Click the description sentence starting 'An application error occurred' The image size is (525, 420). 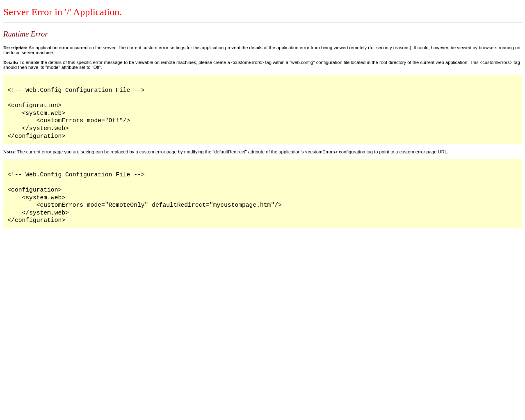262,50
